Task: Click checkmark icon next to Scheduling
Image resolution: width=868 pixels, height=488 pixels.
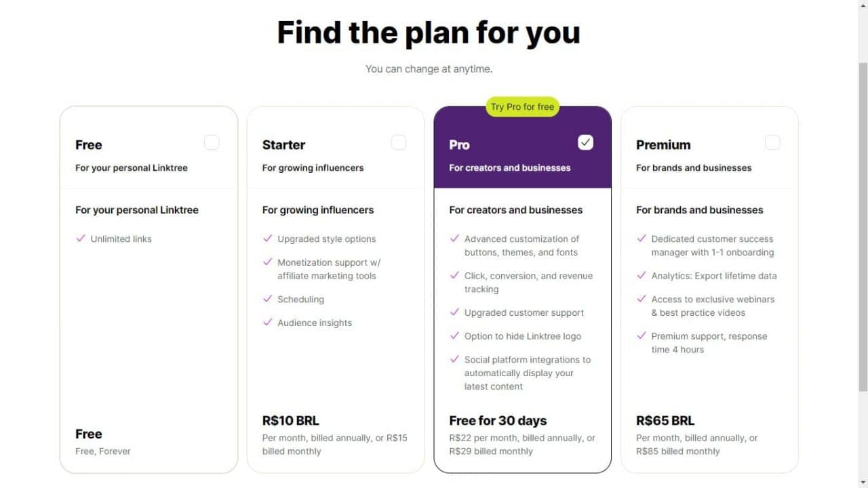Action: [267, 299]
